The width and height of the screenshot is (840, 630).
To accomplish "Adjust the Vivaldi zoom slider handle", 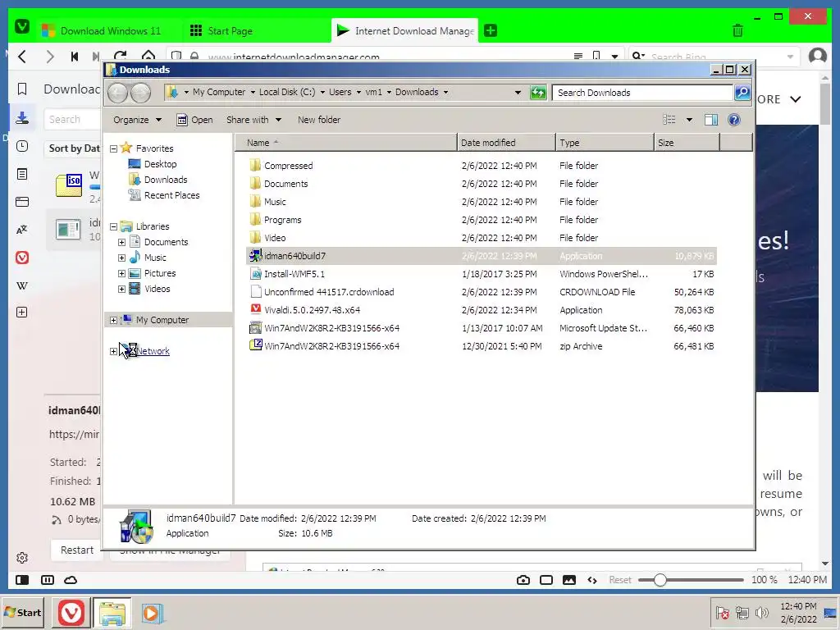I will pos(660,580).
